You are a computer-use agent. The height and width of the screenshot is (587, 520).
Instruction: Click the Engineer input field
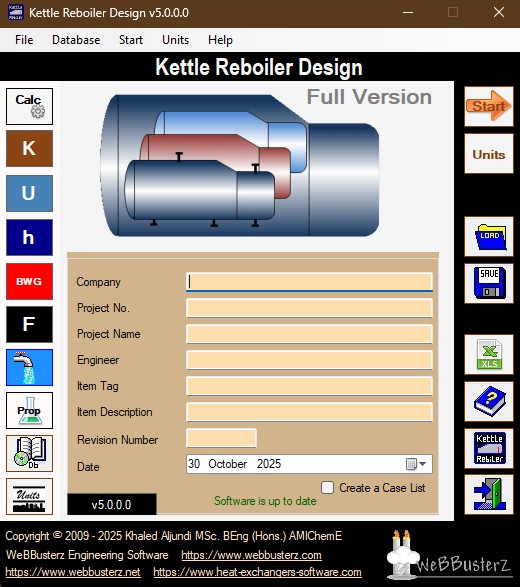tap(309, 360)
